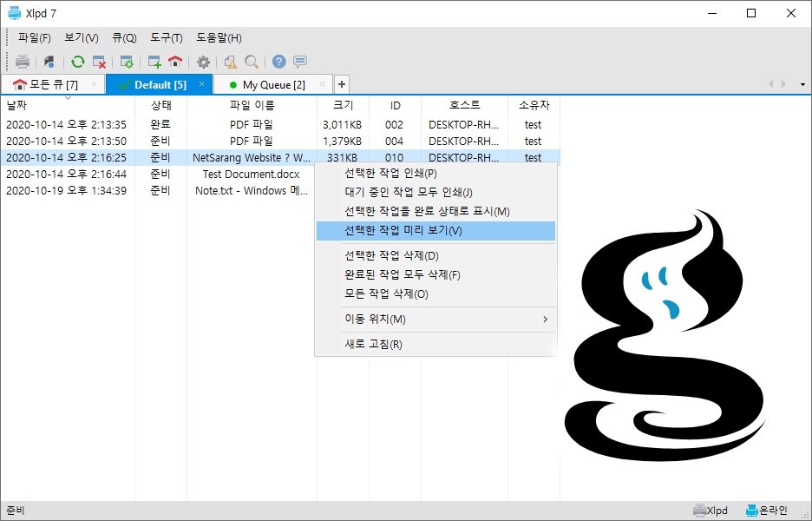This screenshot has width=812, height=521.
Task: Close the Default [5] tab
Action: (201, 84)
